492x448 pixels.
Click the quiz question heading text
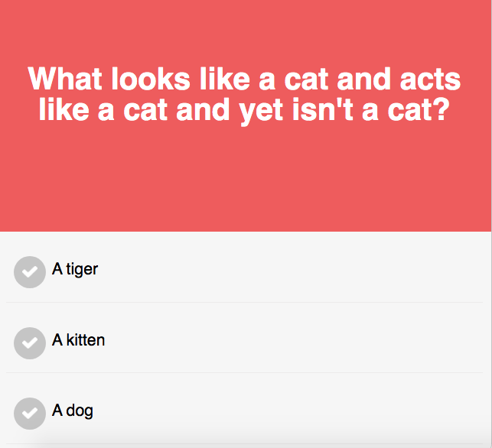tap(244, 94)
